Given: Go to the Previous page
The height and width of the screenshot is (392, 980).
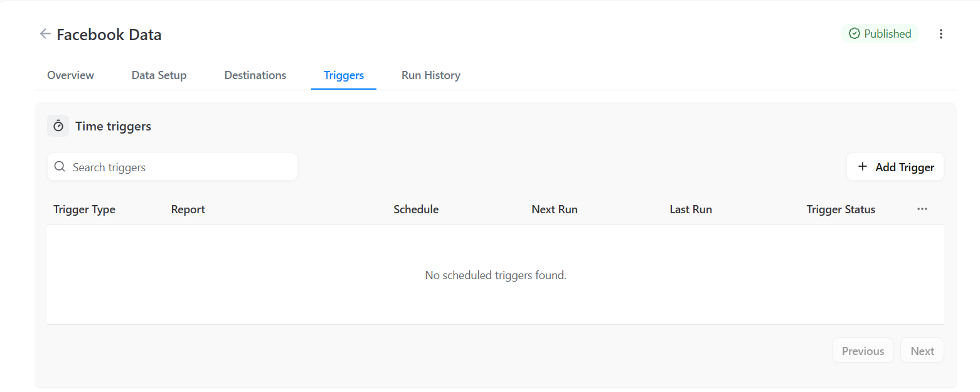Looking at the screenshot, I should [x=863, y=351].
